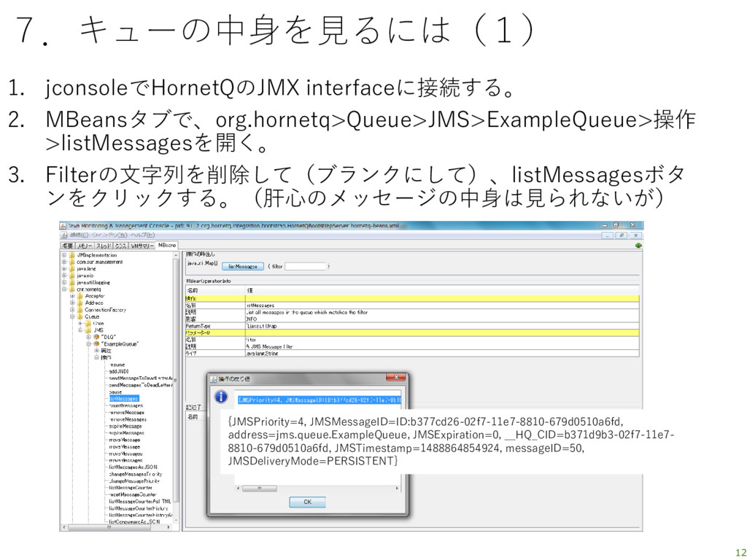Click the java.lang folder icon

click(x=72, y=268)
